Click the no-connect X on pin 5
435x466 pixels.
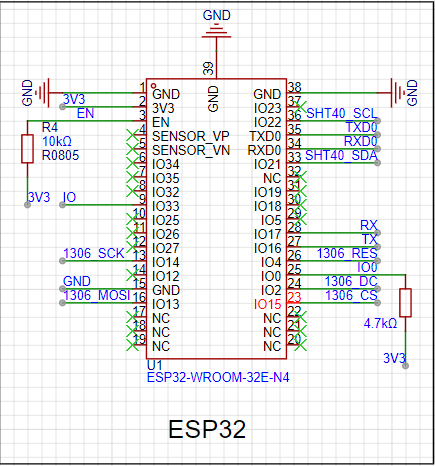pos(132,149)
